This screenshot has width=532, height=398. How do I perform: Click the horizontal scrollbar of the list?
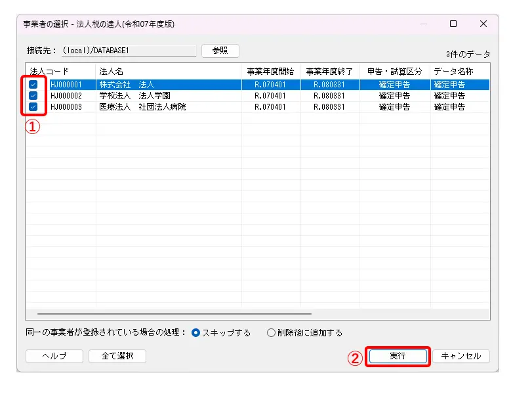174,314
